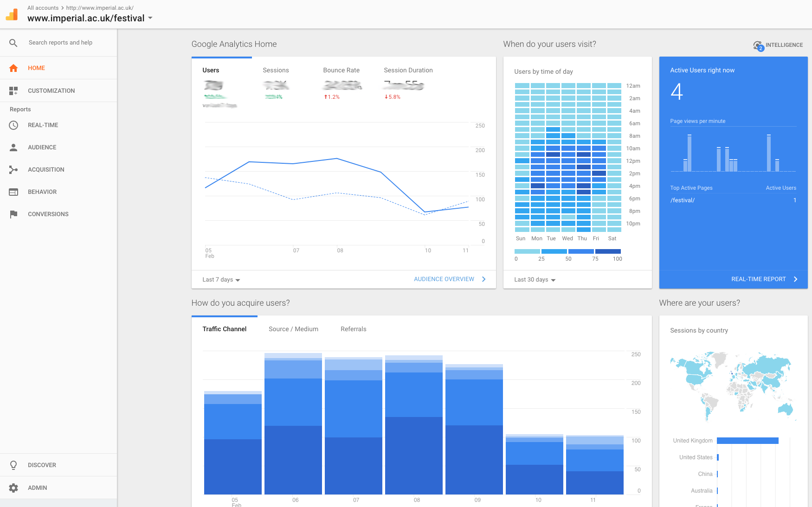
Task: Click the Discover lightbulb icon
Action: [13, 465]
